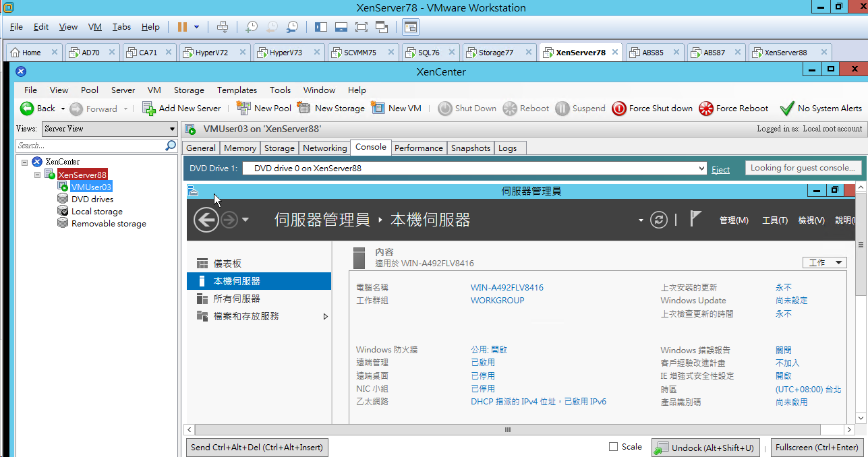Open the VMware VM menu
Image resolution: width=868 pixels, height=457 pixels.
coord(95,27)
